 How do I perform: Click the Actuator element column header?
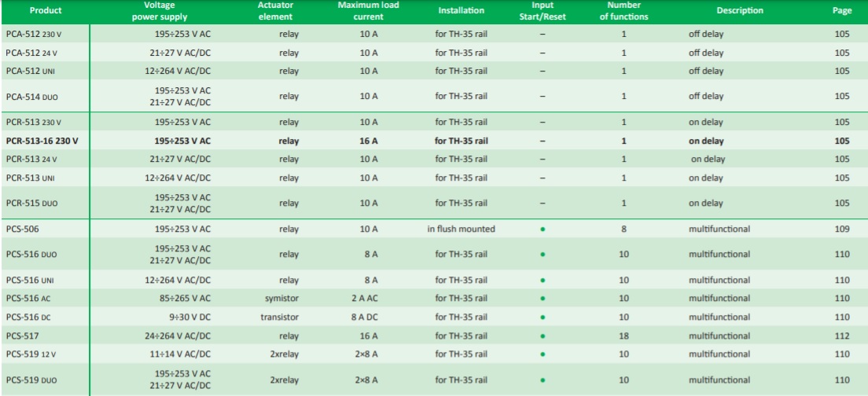(275, 10)
